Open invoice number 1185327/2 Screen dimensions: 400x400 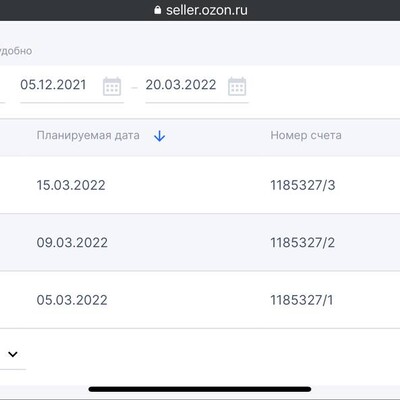coord(303,242)
